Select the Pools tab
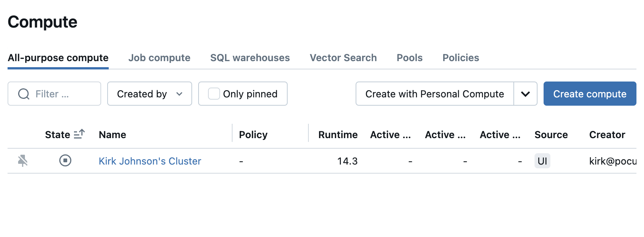This screenshot has height=237, width=644. click(x=410, y=58)
